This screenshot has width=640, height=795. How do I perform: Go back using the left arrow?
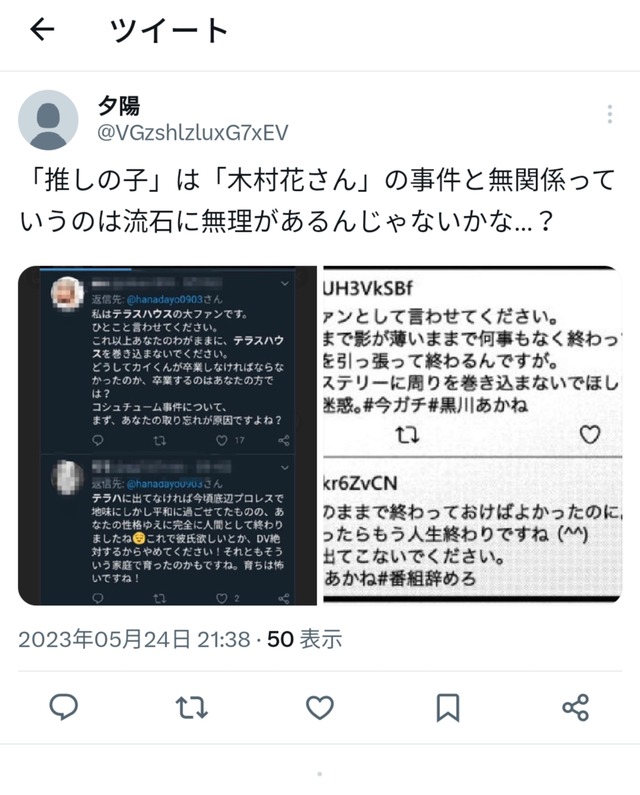[42, 29]
